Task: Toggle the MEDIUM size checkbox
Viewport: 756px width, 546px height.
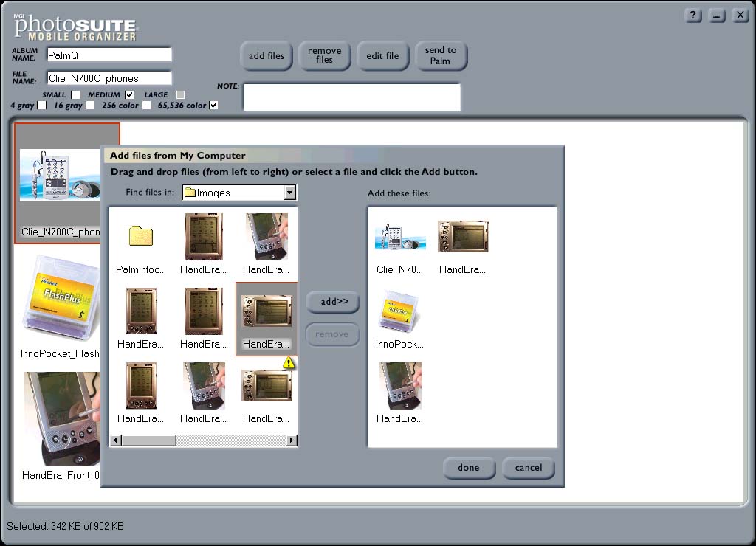Action: pos(129,94)
